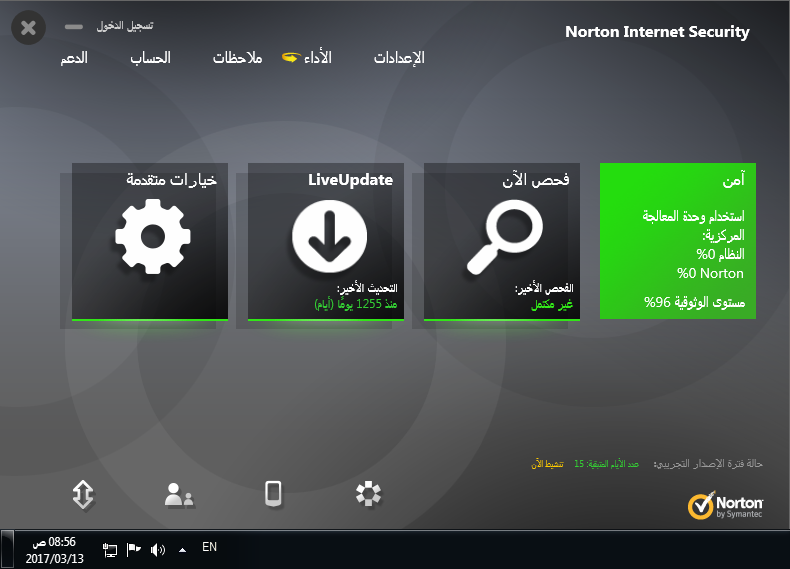
Task: Click the volume speaker tray icon
Action: [158, 549]
